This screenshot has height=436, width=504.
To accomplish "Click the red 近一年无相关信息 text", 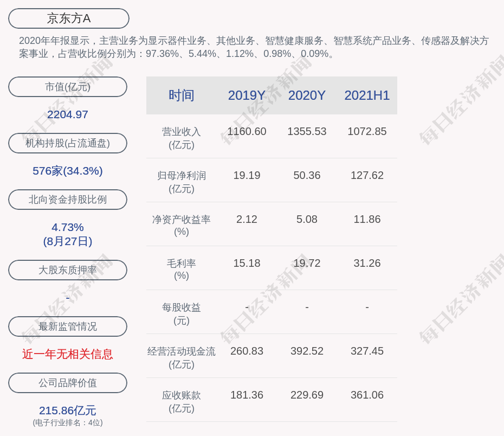I will [68, 354].
